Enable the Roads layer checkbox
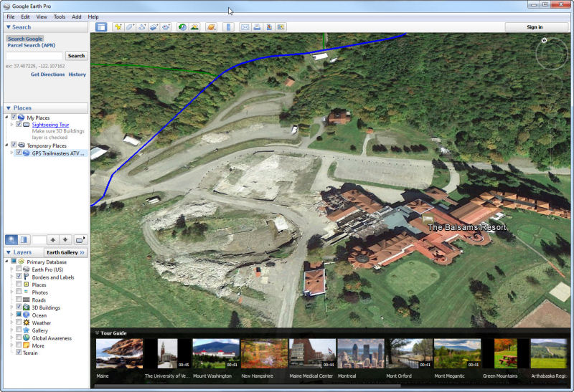 pyautogui.click(x=19, y=300)
